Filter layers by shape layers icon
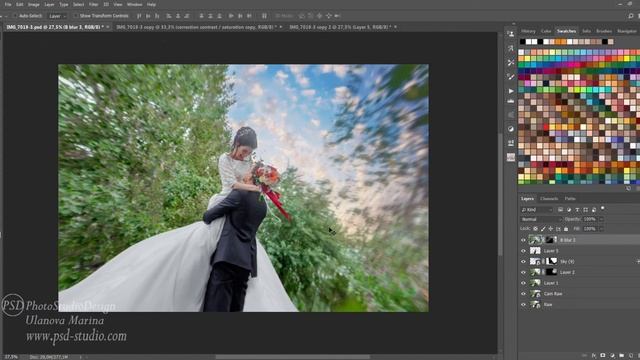Viewport: 640px width, 360px height. coord(585,210)
